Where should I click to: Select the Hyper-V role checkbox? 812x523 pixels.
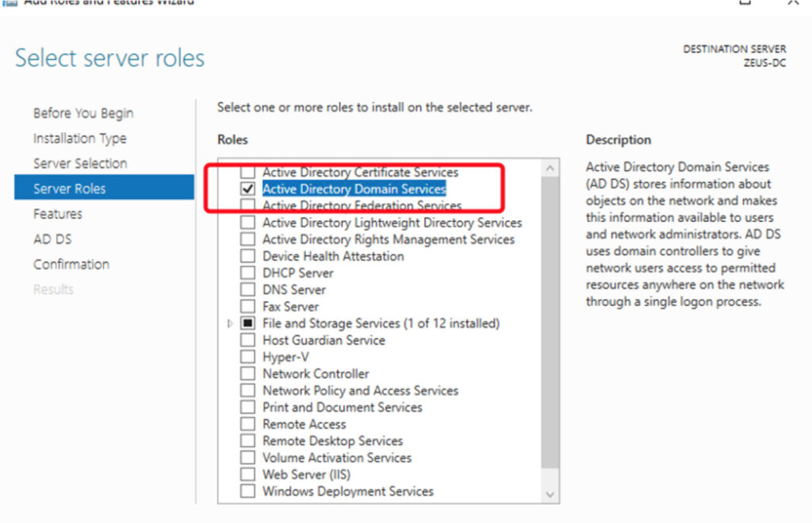pyautogui.click(x=248, y=357)
